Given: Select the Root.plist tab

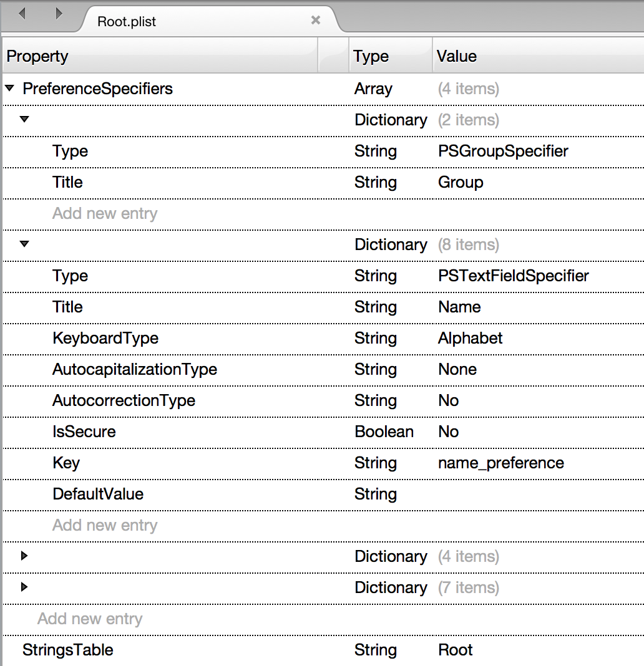Looking at the screenshot, I should click(208, 21).
